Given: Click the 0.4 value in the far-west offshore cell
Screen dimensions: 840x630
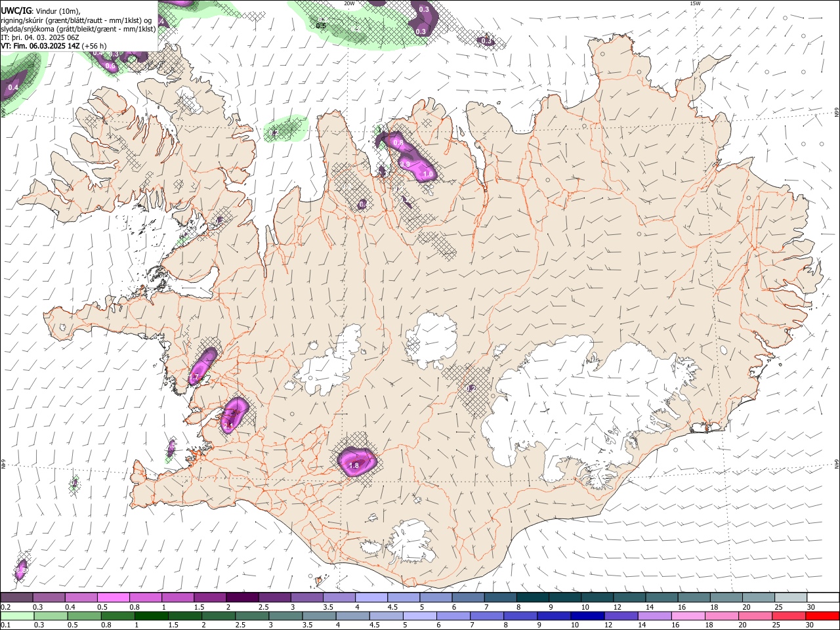Looking at the screenshot, I should 12,87.
